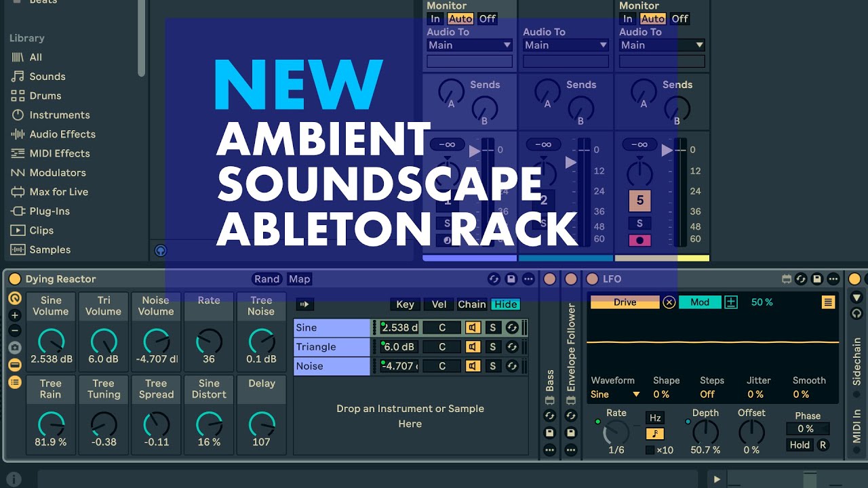The height and width of the screenshot is (488, 868).
Task: Open Max for Live category
Action: 59,192
